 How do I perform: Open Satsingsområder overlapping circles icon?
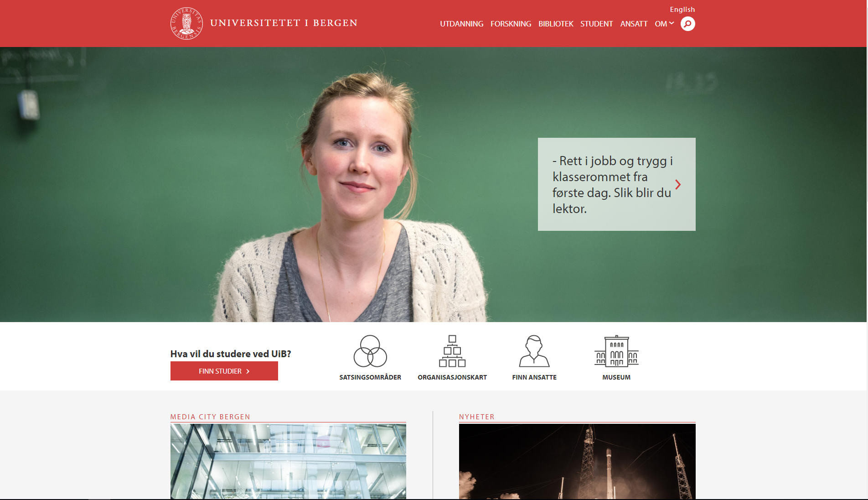(370, 351)
